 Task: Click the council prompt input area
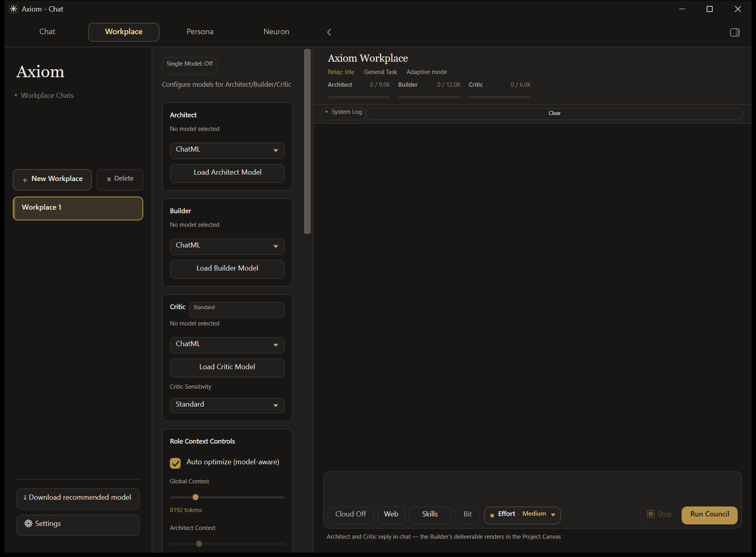click(x=532, y=489)
